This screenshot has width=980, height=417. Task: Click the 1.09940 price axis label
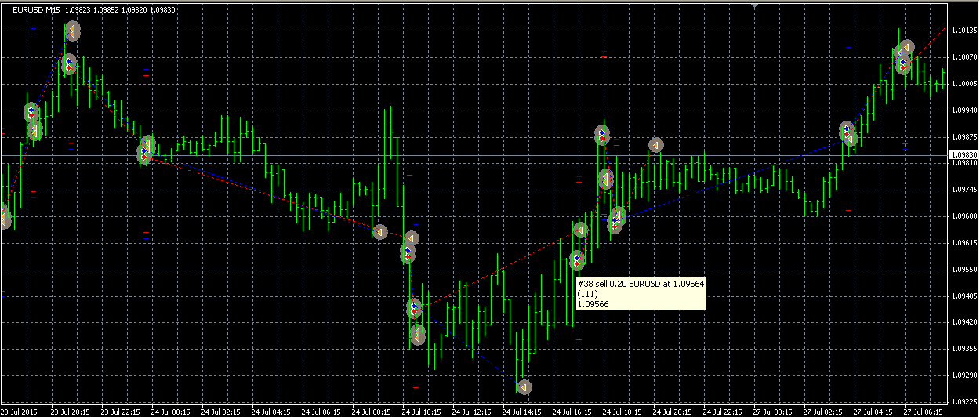tap(963, 111)
